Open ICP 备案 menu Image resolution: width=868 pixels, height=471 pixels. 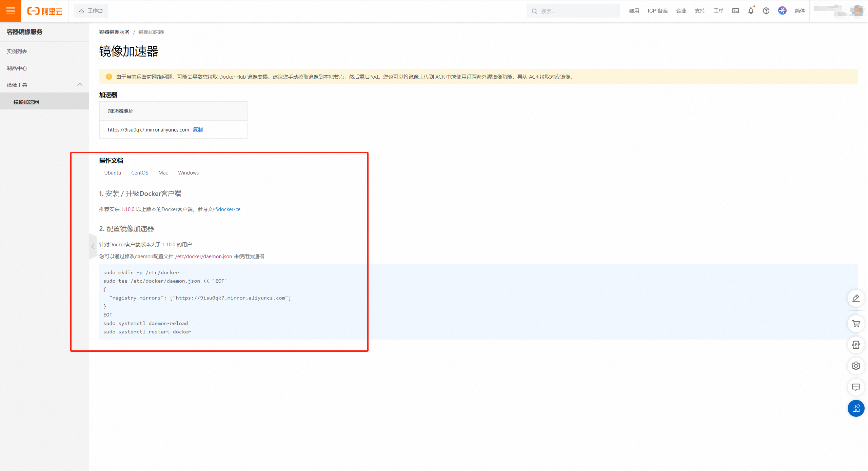[657, 11]
